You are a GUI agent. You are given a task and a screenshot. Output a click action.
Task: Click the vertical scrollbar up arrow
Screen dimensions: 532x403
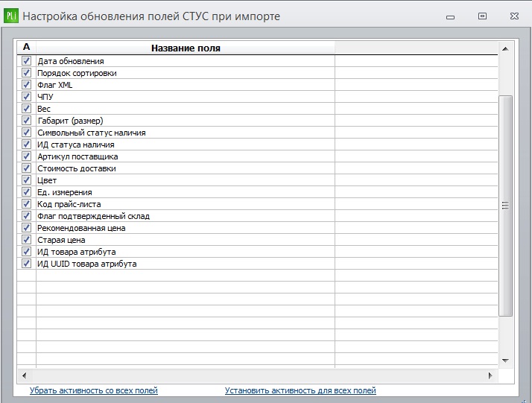(x=505, y=49)
